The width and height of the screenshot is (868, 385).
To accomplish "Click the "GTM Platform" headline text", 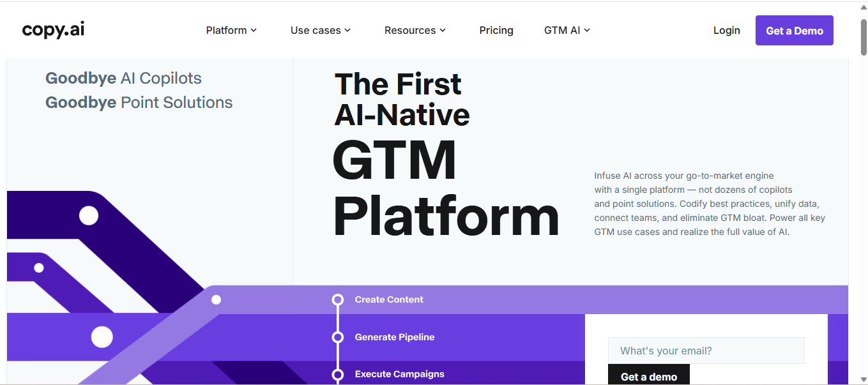I will (x=445, y=188).
